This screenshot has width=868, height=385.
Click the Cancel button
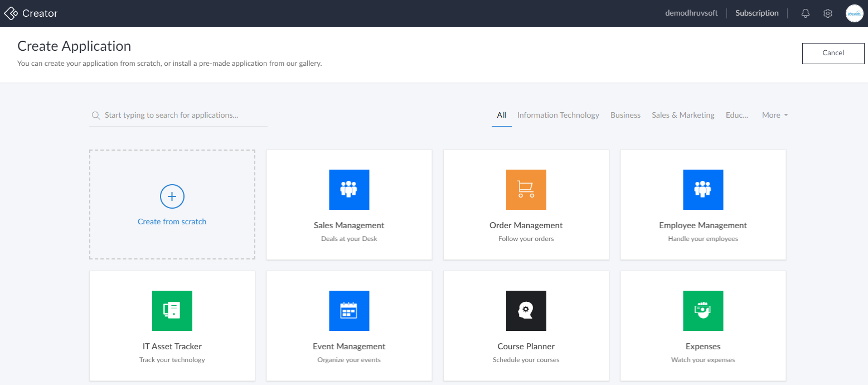832,53
